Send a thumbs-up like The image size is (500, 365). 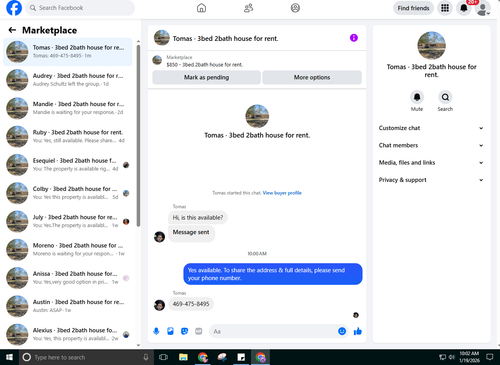pos(358,331)
